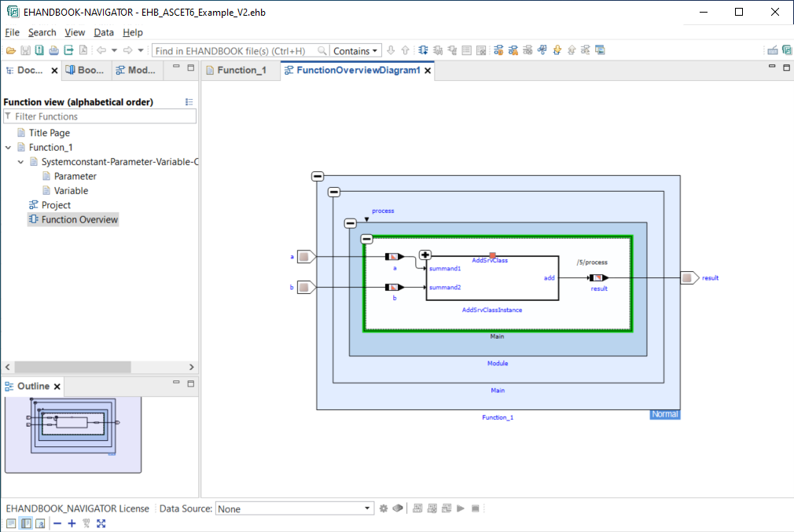Select the export document toolbar icon
Viewport: 794px width, 532px height.
pyautogui.click(x=69, y=50)
